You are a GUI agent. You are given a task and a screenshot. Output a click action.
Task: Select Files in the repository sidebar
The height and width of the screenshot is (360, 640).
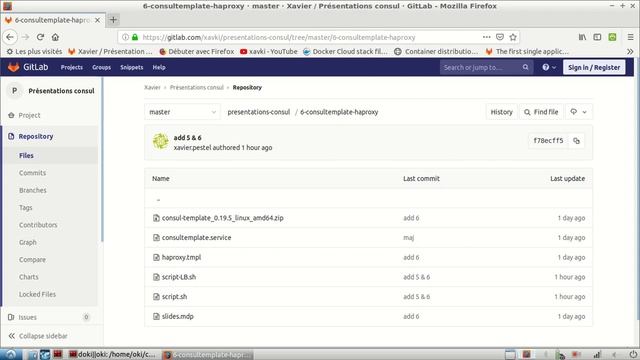pos(26,156)
